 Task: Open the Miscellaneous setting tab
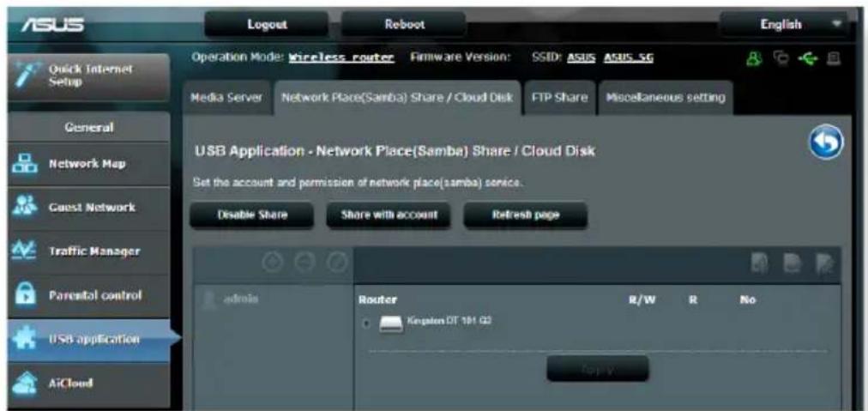(666, 98)
